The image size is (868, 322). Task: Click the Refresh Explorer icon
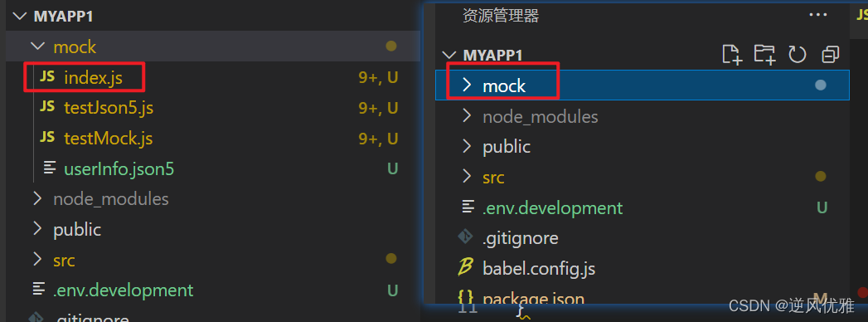pyautogui.click(x=798, y=54)
